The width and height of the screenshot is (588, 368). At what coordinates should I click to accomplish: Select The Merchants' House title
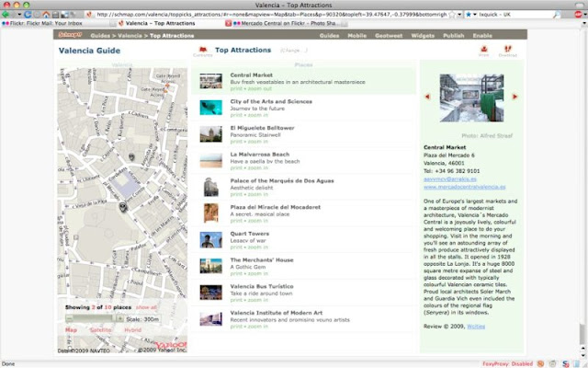click(261, 259)
